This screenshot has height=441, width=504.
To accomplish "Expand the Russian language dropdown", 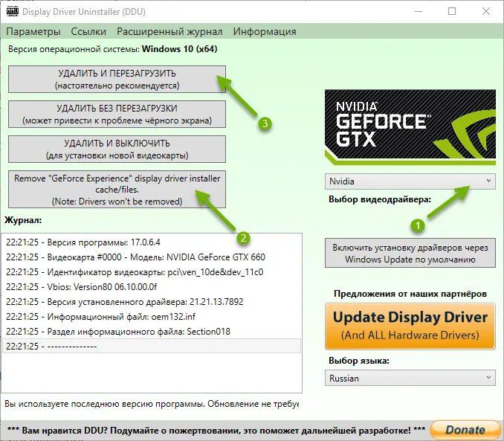I will pyautogui.click(x=410, y=378).
